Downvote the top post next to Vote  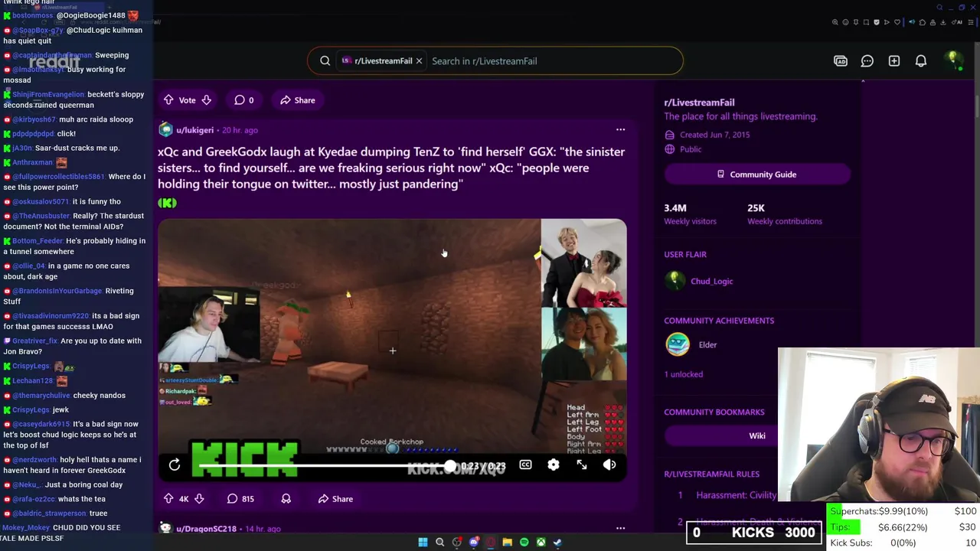tap(206, 100)
